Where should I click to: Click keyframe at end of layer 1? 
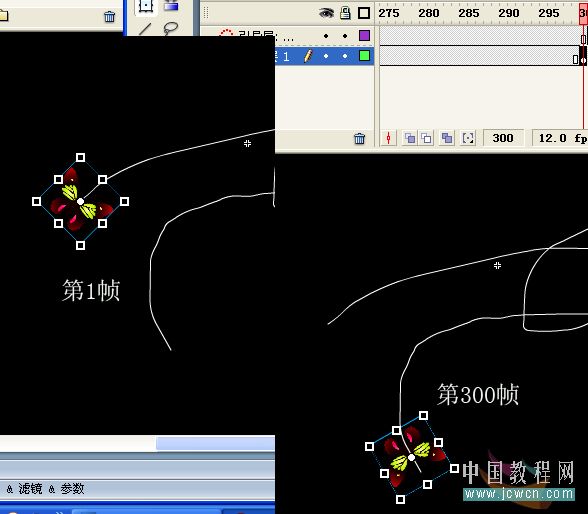pyautogui.click(x=583, y=56)
